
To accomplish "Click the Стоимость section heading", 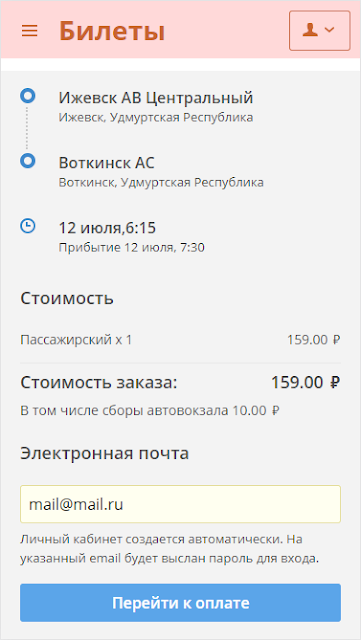I will tap(67, 298).
